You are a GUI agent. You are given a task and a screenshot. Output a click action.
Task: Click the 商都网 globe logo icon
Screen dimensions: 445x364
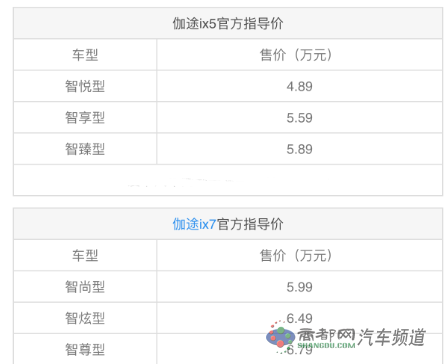point(280,337)
